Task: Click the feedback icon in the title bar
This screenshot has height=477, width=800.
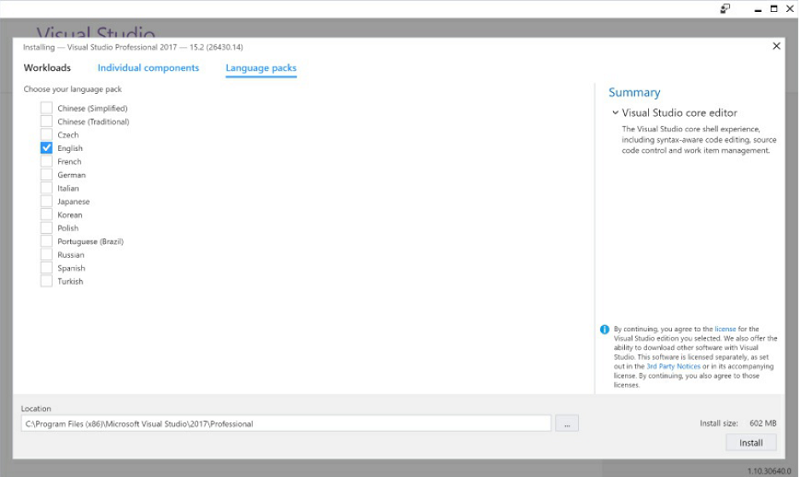Action: [725, 9]
